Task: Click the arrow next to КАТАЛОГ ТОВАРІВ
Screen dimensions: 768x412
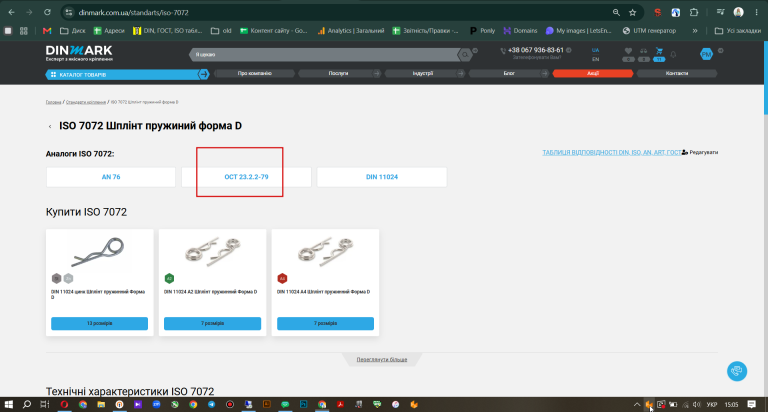Action: pos(203,74)
